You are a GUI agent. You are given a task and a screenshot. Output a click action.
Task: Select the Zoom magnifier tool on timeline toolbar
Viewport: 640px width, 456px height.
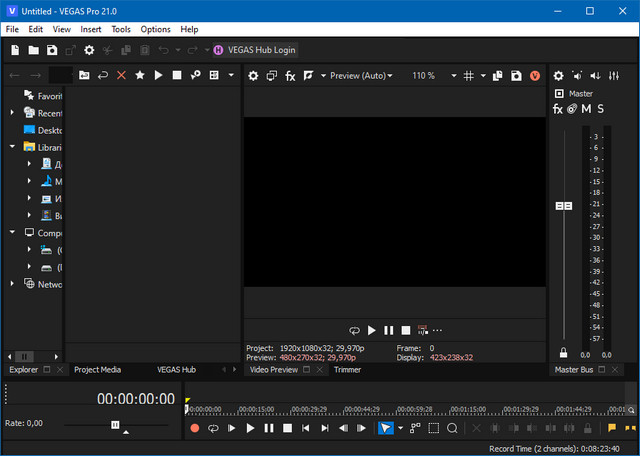click(x=452, y=428)
